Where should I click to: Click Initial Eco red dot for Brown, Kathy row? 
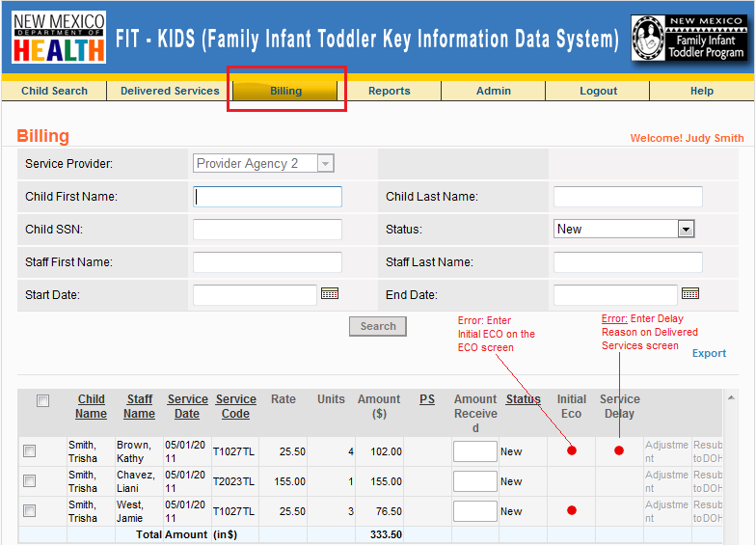point(572,450)
